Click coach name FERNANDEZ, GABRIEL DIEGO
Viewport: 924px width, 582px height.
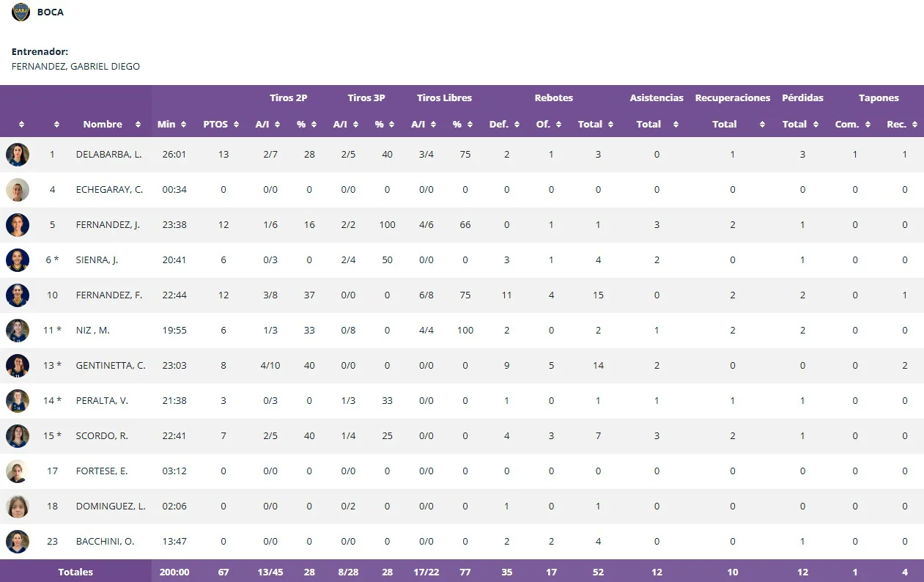point(75,67)
